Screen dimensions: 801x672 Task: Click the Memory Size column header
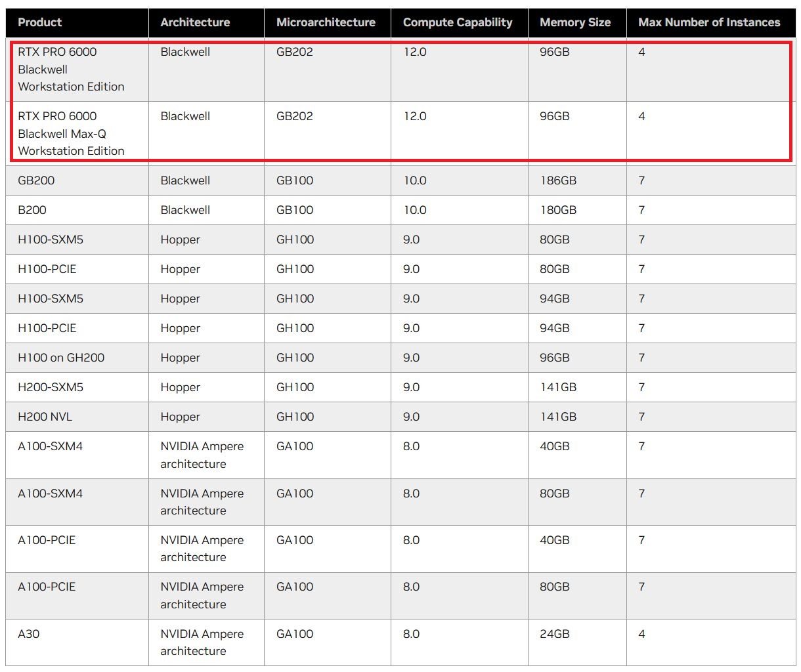click(x=577, y=22)
